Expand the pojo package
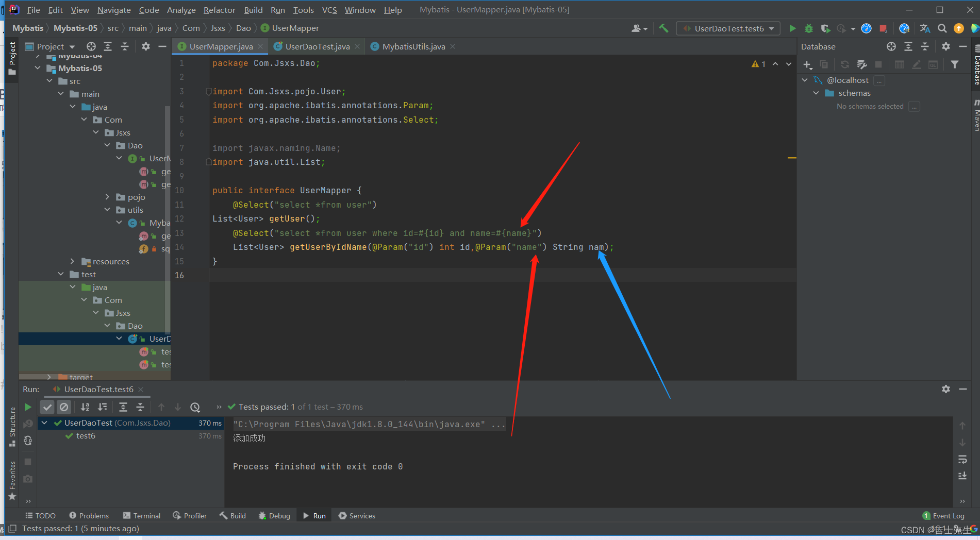 107,197
